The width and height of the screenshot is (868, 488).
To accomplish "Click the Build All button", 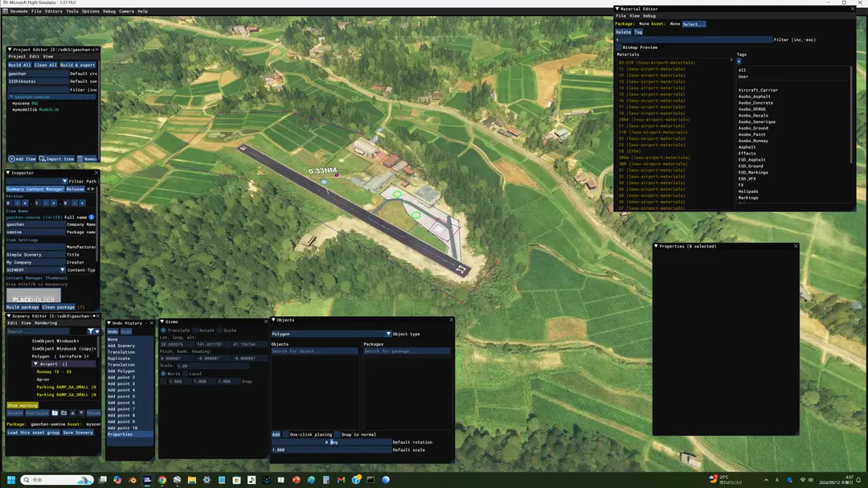I will tap(19, 65).
